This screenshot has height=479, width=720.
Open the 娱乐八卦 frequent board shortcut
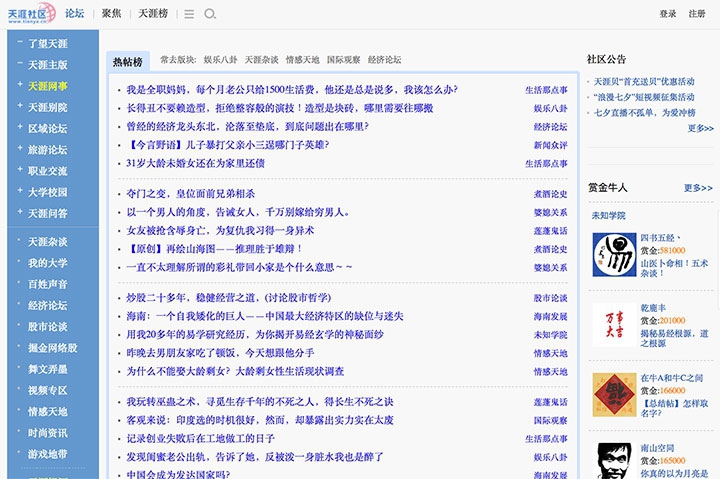point(221,60)
